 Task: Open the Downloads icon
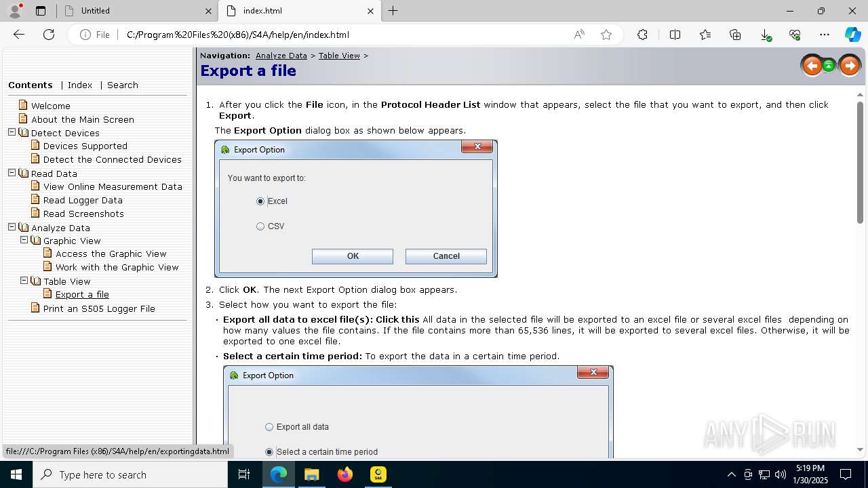click(766, 35)
